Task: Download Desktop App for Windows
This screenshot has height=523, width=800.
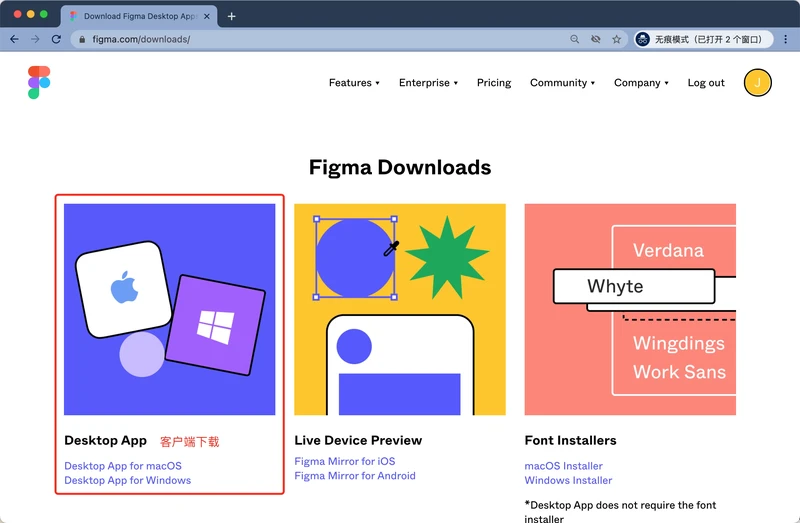Action: pyautogui.click(x=128, y=480)
